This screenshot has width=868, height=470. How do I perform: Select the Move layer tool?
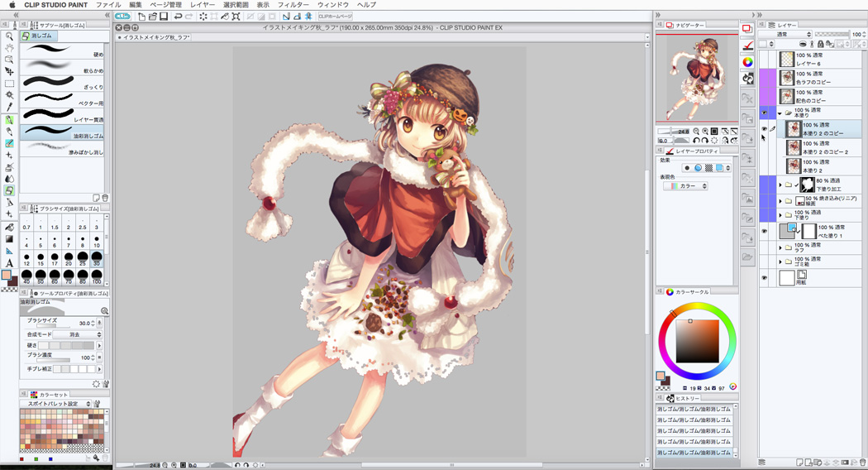[x=9, y=71]
